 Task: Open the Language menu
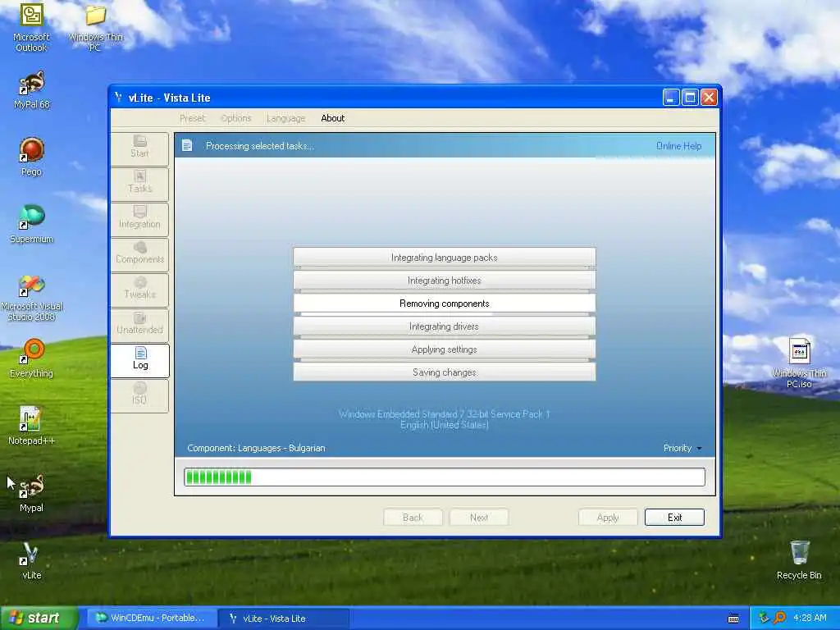coord(285,118)
